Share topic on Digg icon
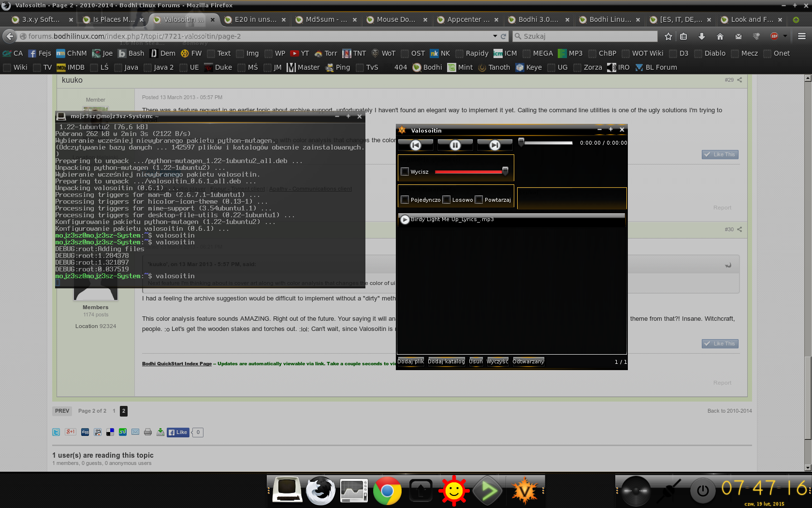812x508 pixels. (x=85, y=432)
